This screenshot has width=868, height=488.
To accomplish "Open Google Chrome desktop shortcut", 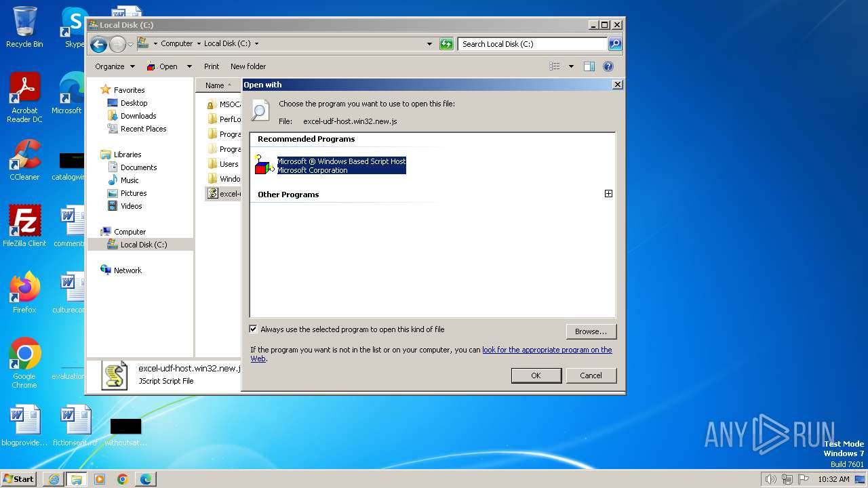I will (x=24, y=363).
